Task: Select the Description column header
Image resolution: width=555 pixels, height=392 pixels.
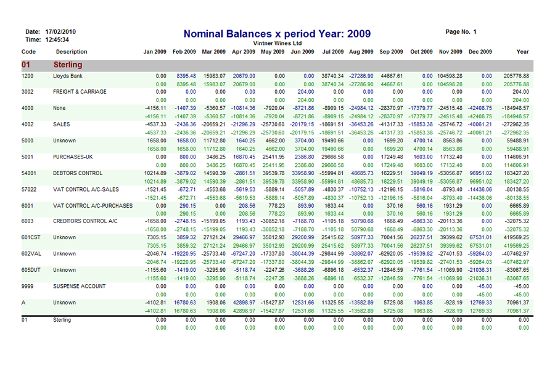Action: (72, 52)
